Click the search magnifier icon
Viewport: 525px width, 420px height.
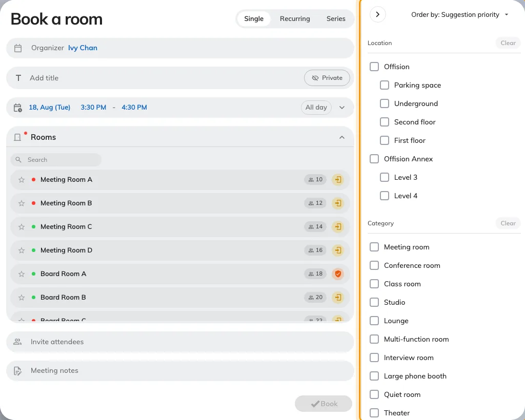[18, 160]
